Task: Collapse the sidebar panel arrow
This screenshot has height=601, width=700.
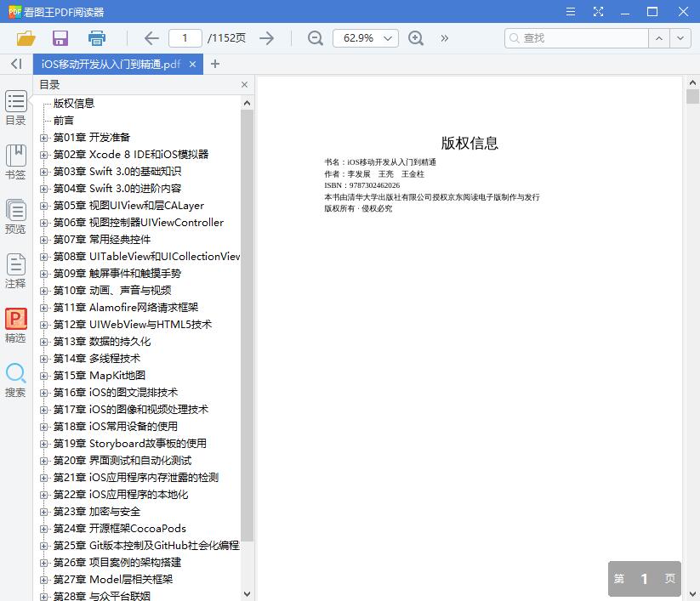Action: (16, 64)
